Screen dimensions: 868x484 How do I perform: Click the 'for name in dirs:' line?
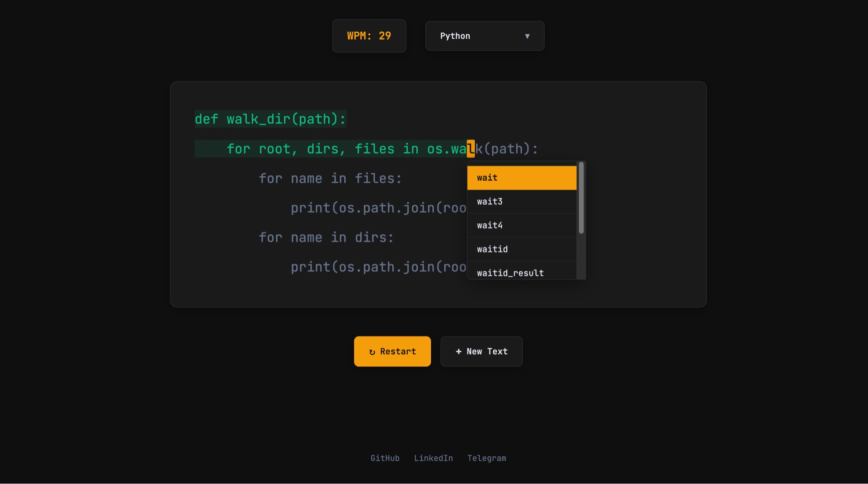pyautogui.click(x=326, y=237)
